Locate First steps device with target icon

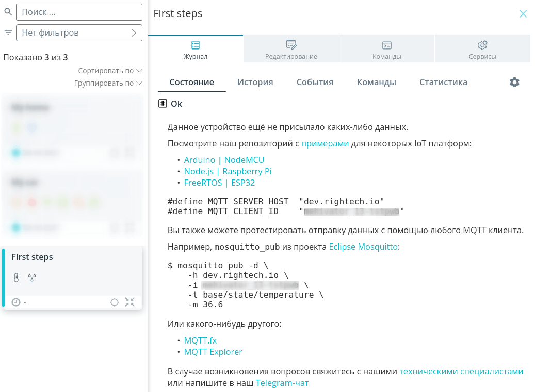point(115,302)
